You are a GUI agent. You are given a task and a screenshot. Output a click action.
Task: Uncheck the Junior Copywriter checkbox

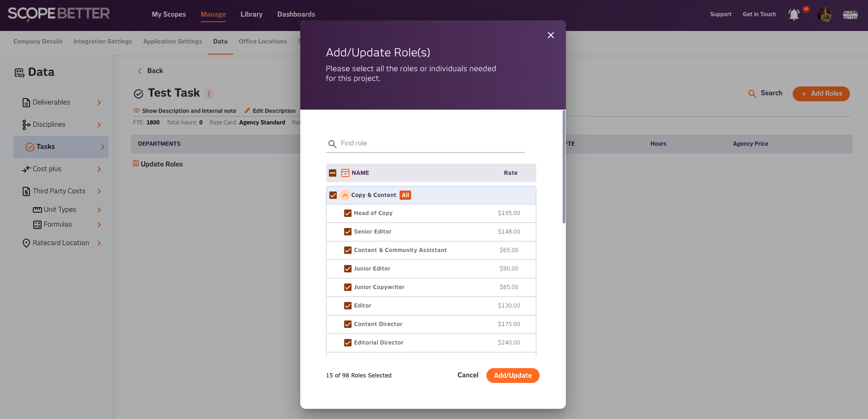(348, 287)
